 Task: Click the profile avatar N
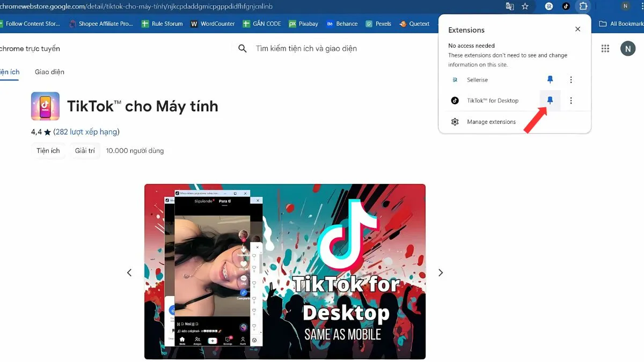click(626, 48)
